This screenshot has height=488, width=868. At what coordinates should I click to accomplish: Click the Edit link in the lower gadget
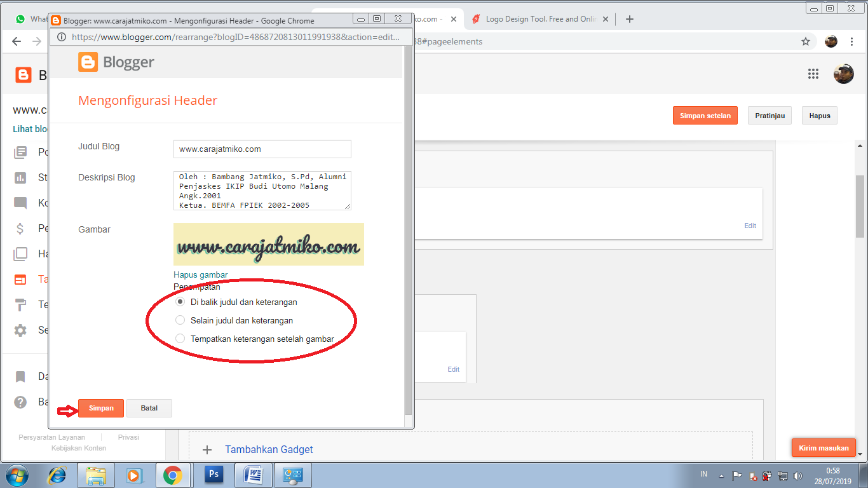tap(453, 369)
